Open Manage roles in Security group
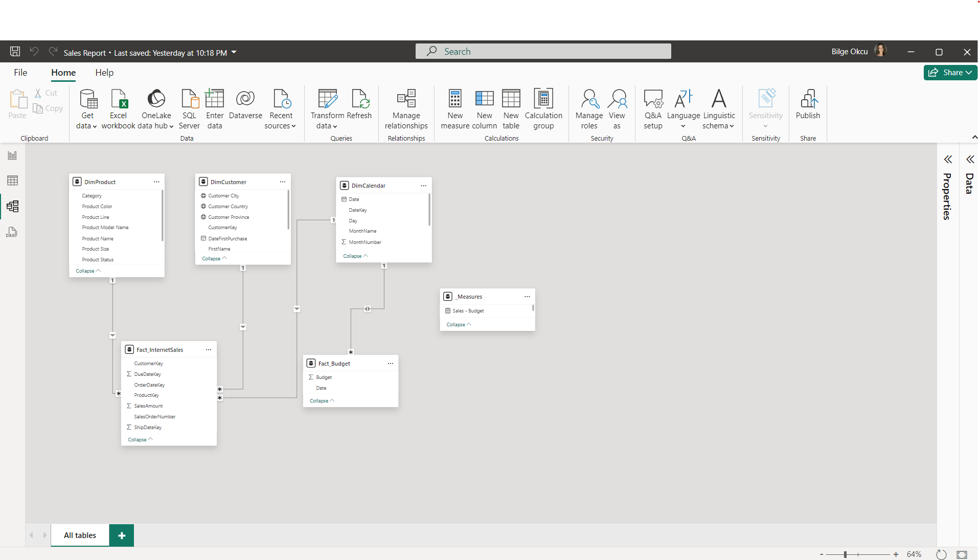 (589, 107)
